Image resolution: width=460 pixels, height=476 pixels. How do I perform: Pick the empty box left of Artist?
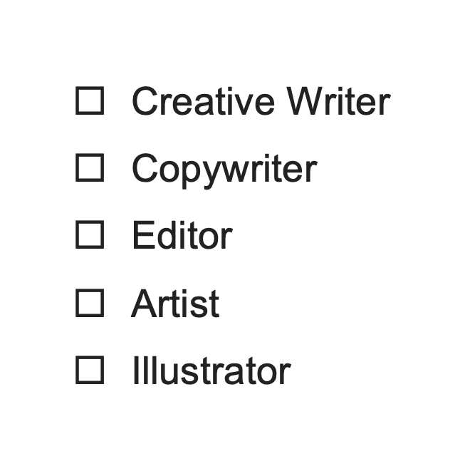pyautogui.click(x=90, y=303)
